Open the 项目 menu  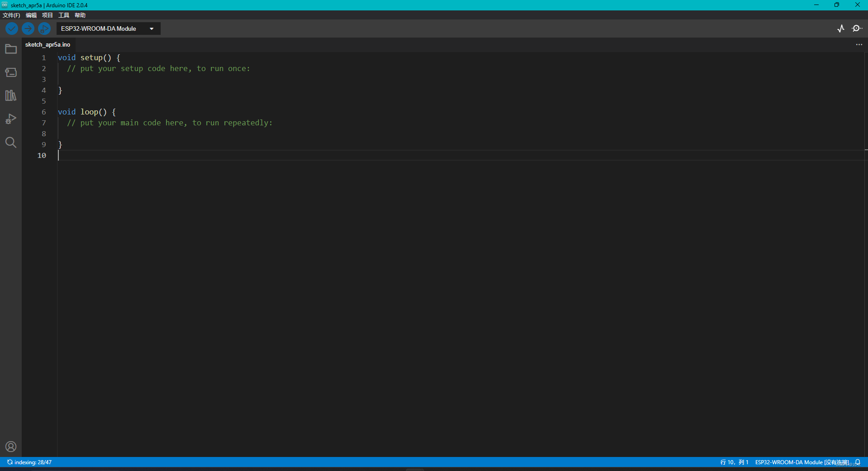click(48, 15)
